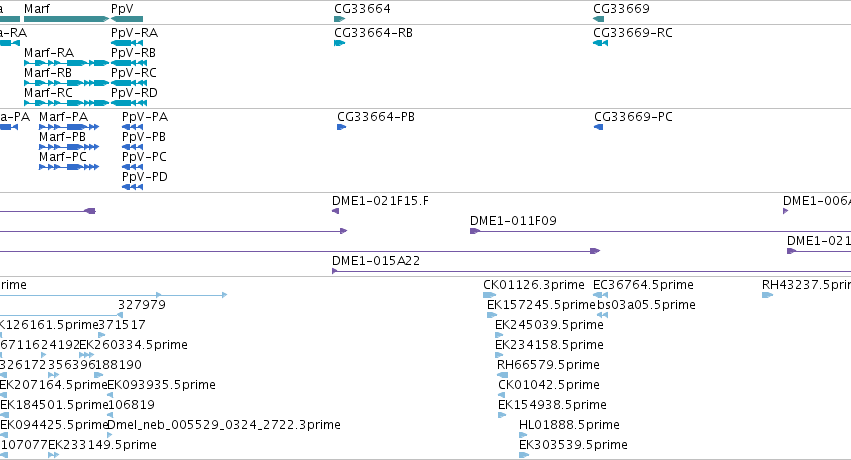
Task: Select transcript Marf-RB
Action: (66, 83)
